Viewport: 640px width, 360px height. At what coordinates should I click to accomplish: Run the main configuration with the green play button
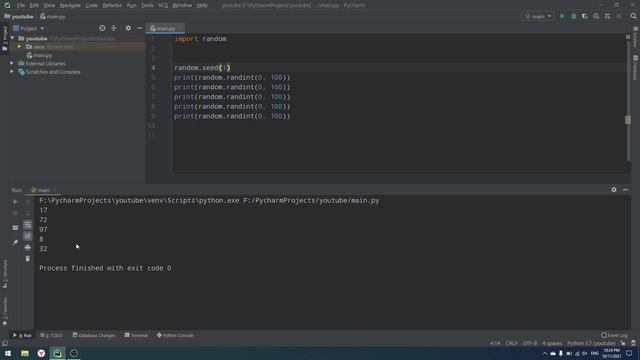pyautogui.click(x=562, y=16)
